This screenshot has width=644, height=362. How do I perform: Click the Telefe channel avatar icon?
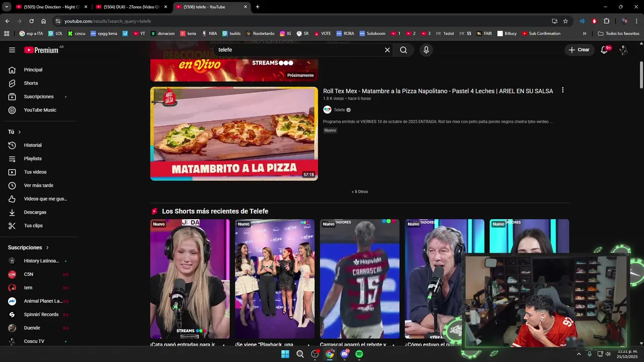tap(327, 110)
